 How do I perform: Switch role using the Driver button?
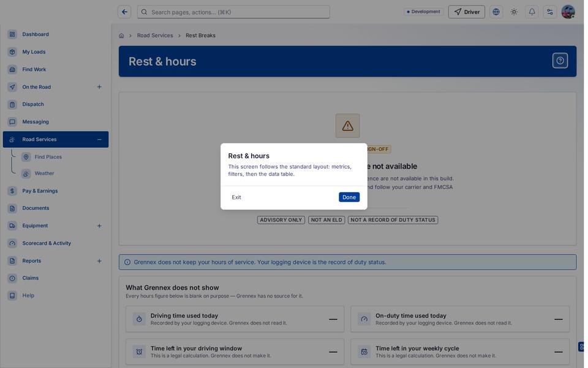pyautogui.click(x=467, y=12)
